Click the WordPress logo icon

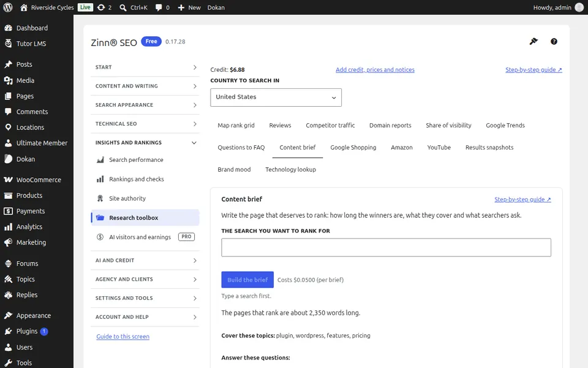pos(7,7)
